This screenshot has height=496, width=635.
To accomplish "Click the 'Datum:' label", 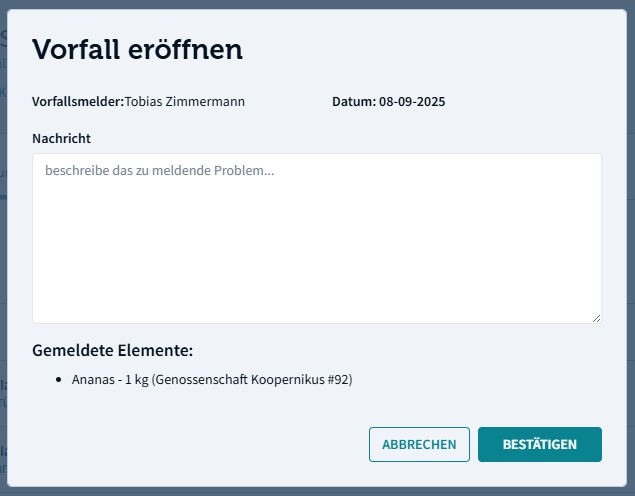I will pos(354,102).
